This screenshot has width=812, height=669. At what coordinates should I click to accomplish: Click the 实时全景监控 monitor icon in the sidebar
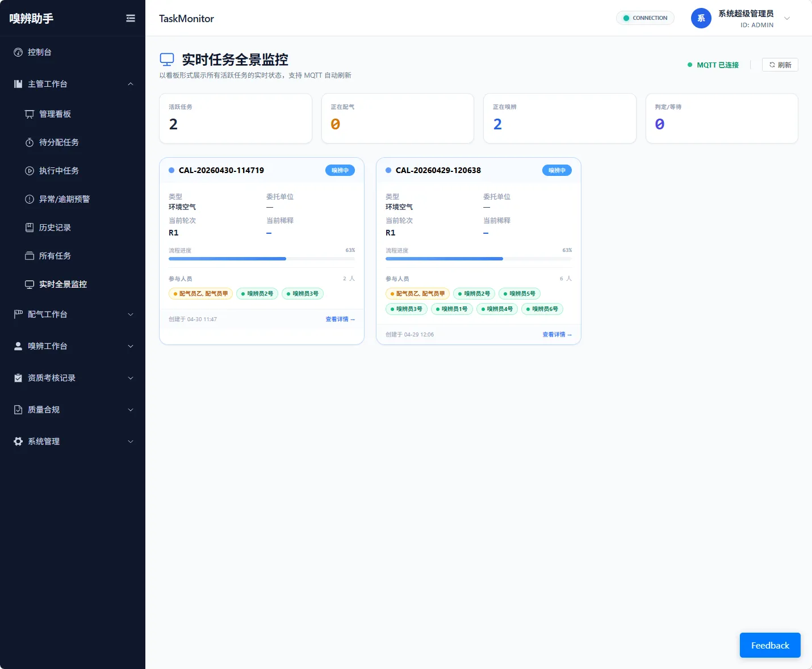[x=30, y=284]
